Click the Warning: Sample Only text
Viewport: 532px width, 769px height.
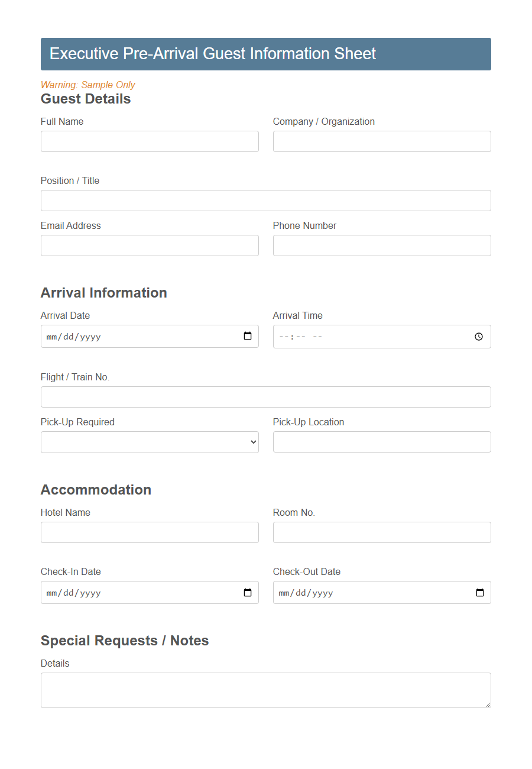pos(87,85)
